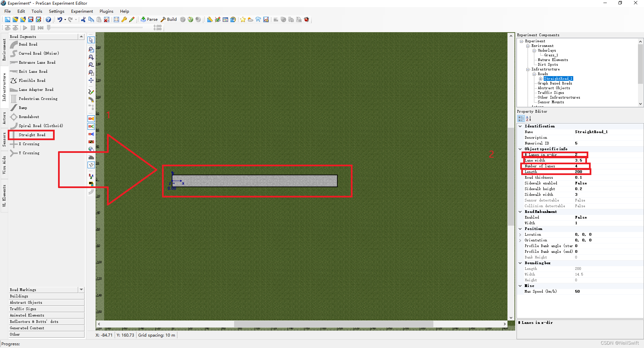
Task: Open the Traffic Signs library section
Action: [46, 309]
